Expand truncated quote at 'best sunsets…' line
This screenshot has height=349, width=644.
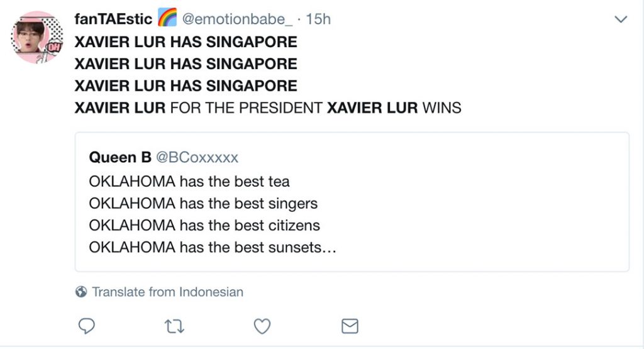coord(213,247)
